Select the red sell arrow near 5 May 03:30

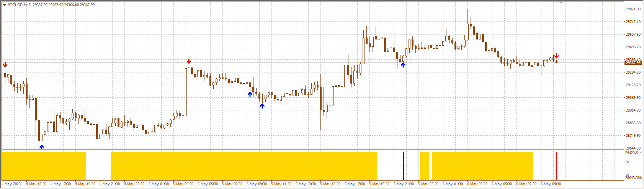pos(189,61)
